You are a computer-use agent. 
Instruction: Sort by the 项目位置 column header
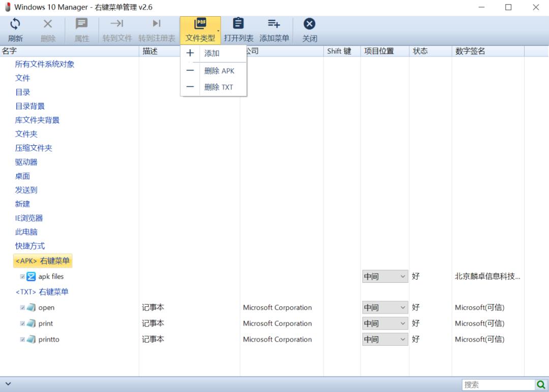click(x=384, y=51)
